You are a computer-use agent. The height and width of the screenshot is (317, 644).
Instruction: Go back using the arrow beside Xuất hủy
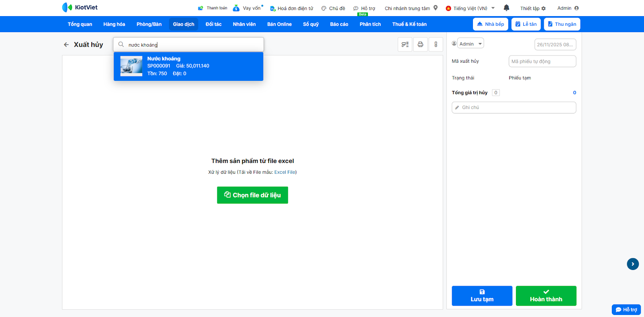(x=66, y=45)
